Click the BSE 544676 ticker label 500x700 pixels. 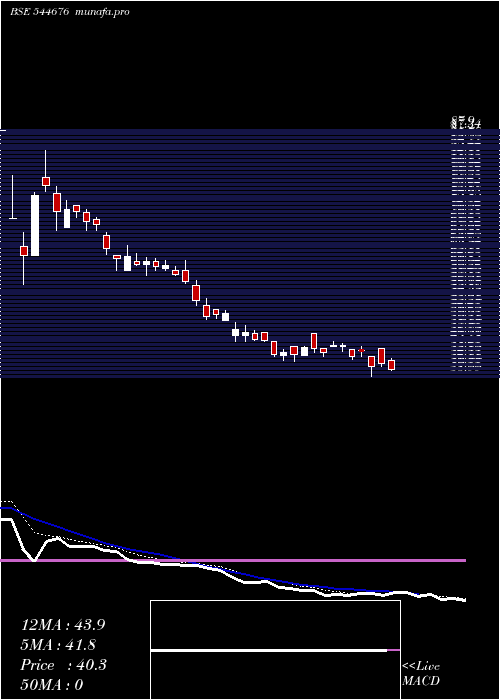click(x=40, y=12)
